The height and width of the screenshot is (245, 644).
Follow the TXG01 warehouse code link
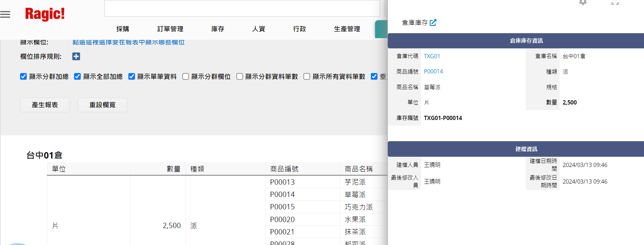pyautogui.click(x=432, y=56)
